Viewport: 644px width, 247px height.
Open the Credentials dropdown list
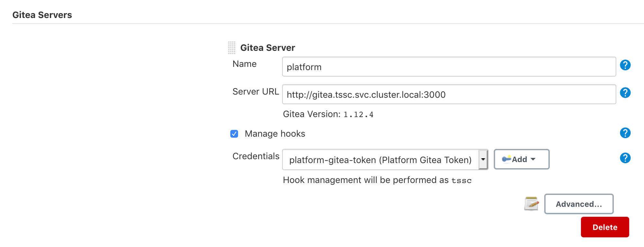click(385, 160)
